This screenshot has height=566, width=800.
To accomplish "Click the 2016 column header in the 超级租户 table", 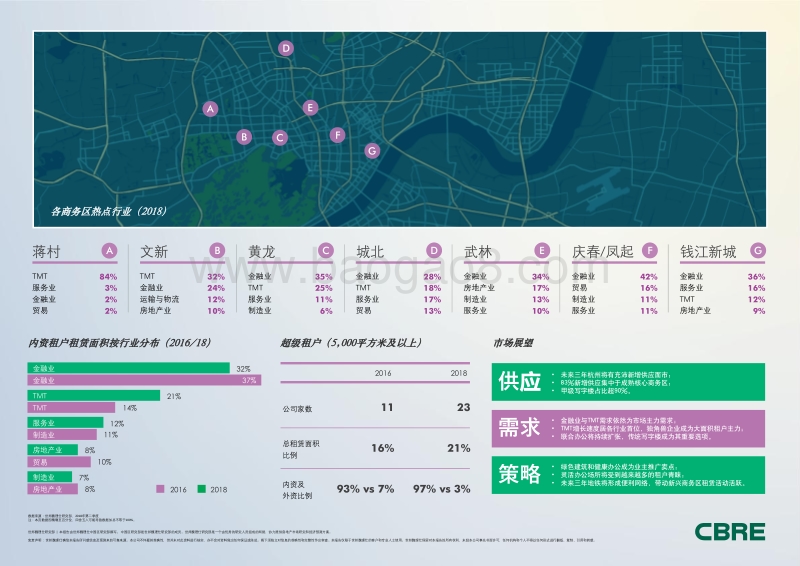I will pos(383,373).
